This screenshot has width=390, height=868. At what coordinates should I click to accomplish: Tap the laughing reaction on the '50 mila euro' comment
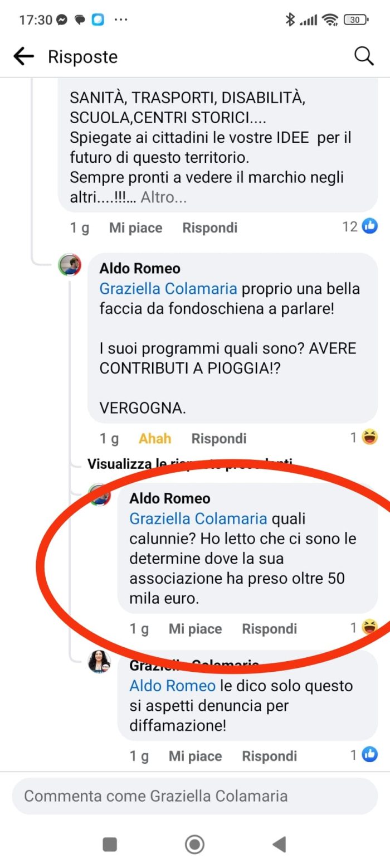click(369, 627)
